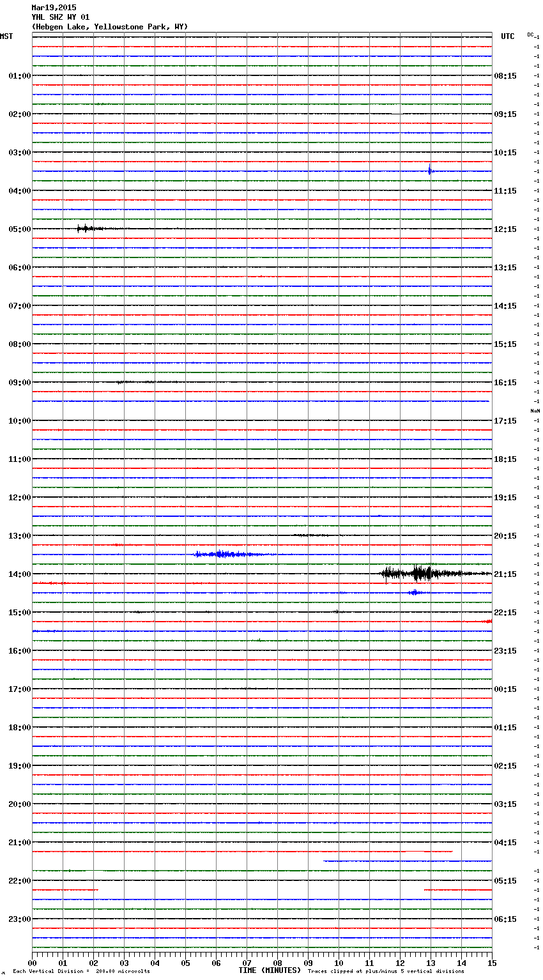Select the 09:00 MST hour label
543x980 pixels.
[19, 383]
